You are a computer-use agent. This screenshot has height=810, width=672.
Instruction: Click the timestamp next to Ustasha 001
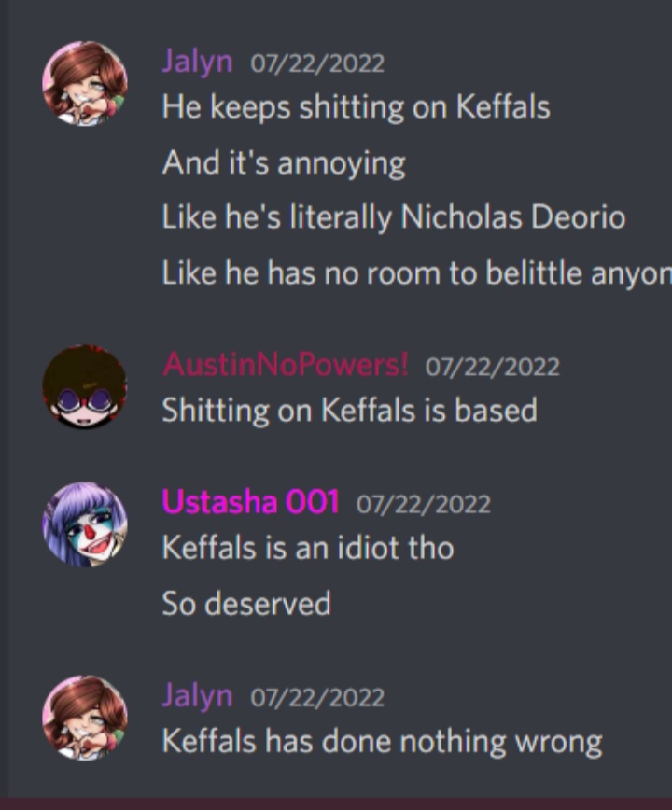tap(423, 504)
